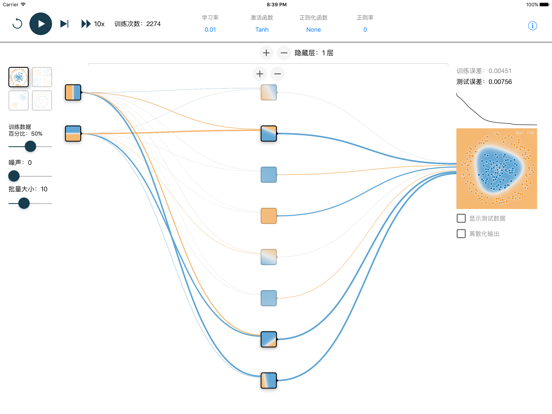
Task: Adjust the training data percentage slider
Action: [x=30, y=146]
